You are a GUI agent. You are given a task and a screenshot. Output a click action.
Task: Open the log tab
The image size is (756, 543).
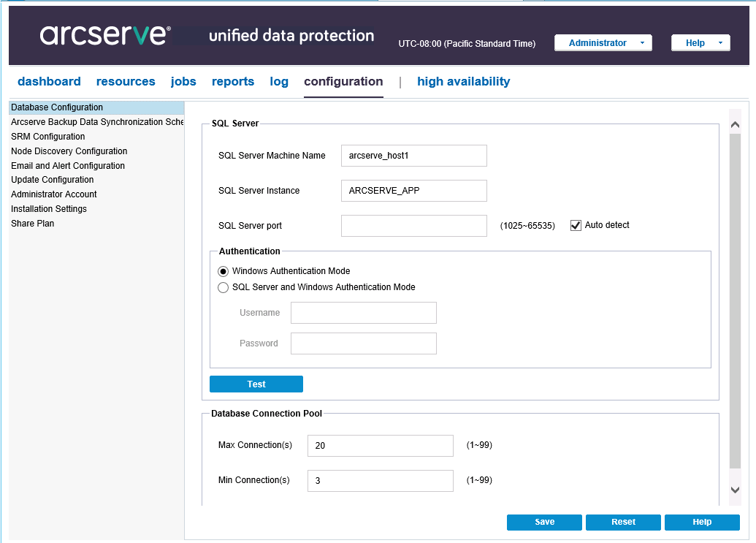click(x=279, y=82)
